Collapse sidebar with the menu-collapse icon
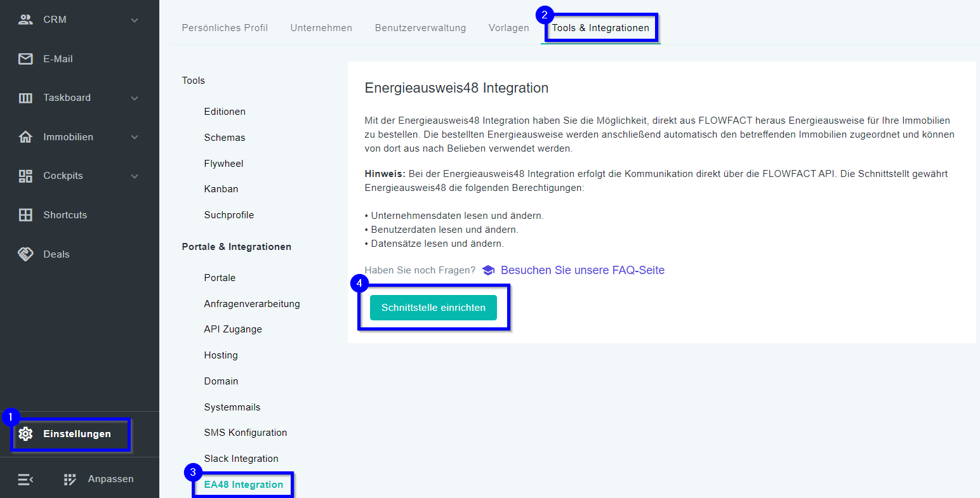The width and height of the screenshot is (980, 498). (x=25, y=480)
